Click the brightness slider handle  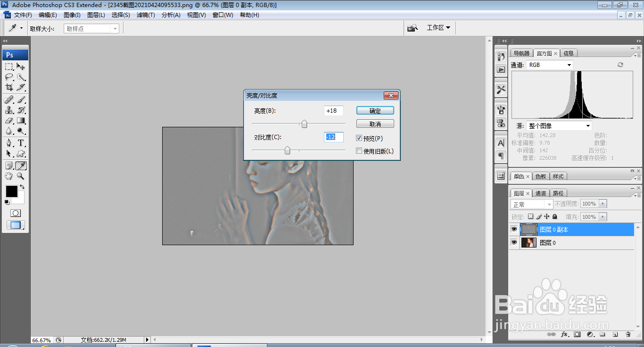pyautogui.click(x=305, y=124)
